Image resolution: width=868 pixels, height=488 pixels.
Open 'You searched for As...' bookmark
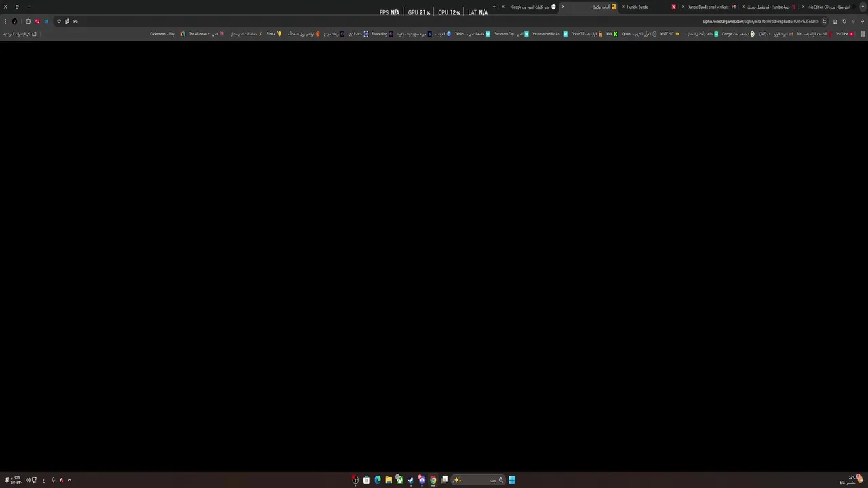pyautogui.click(x=549, y=34)
